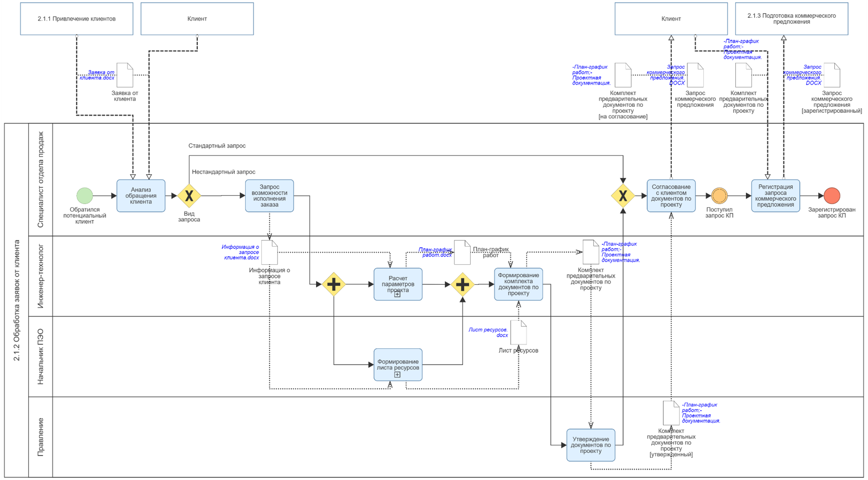The image size is (868, 480).
Task: Select the '[зарегистрированный]' Запрос коммерческого предложения document icon
Action: coord(832,75)
